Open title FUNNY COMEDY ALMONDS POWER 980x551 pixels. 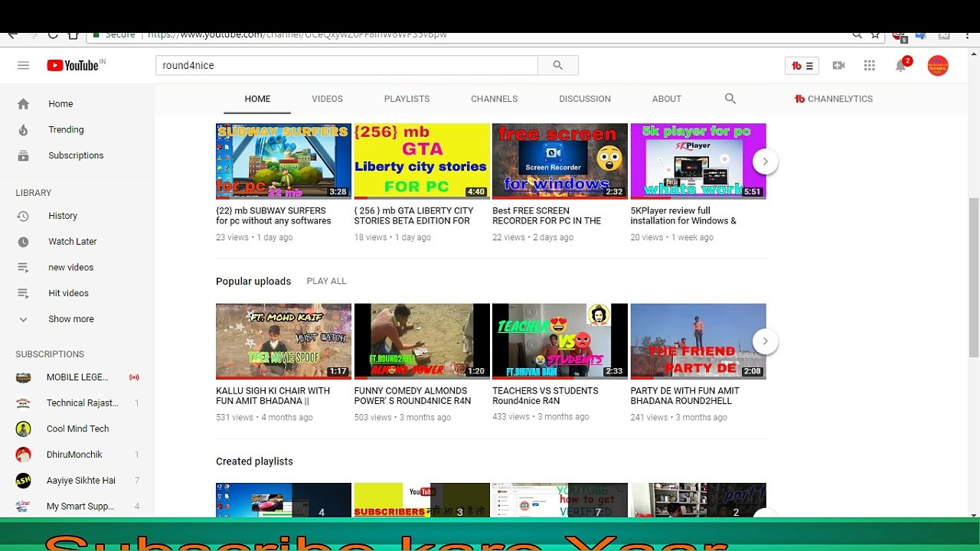pos(413,396)
